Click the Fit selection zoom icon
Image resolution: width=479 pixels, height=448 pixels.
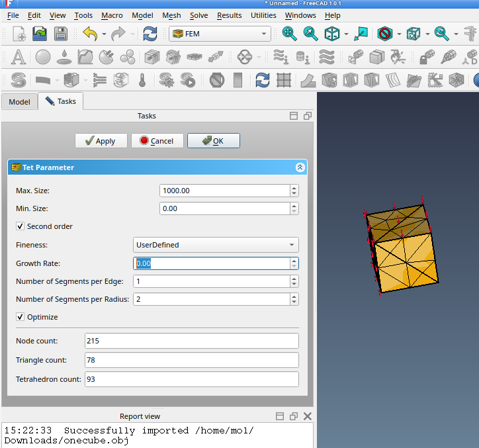(x=310, y=34)
